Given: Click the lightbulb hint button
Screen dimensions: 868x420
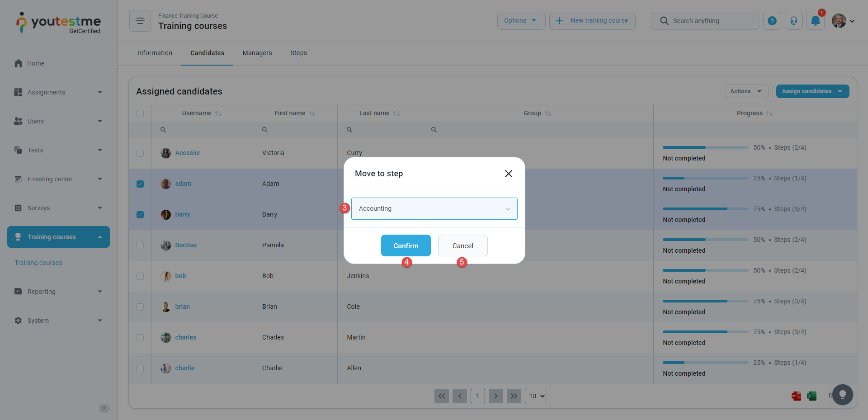Looking at the screenshot, I should click(x=842, y=395).
